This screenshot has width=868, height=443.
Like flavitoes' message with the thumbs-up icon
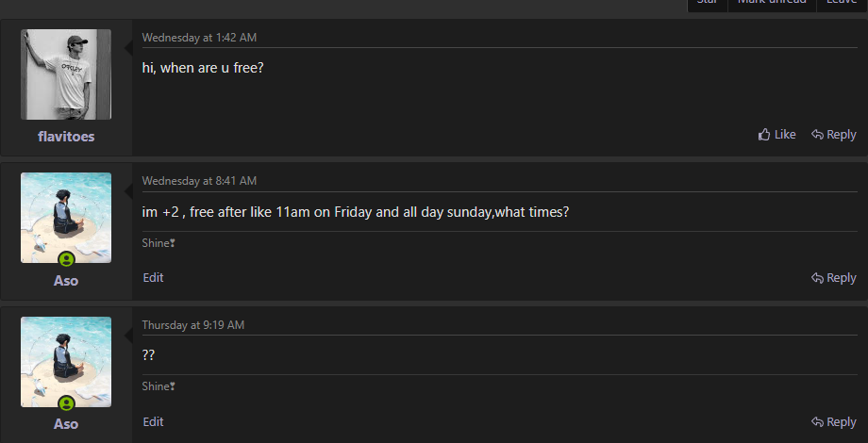coord(777,135)
